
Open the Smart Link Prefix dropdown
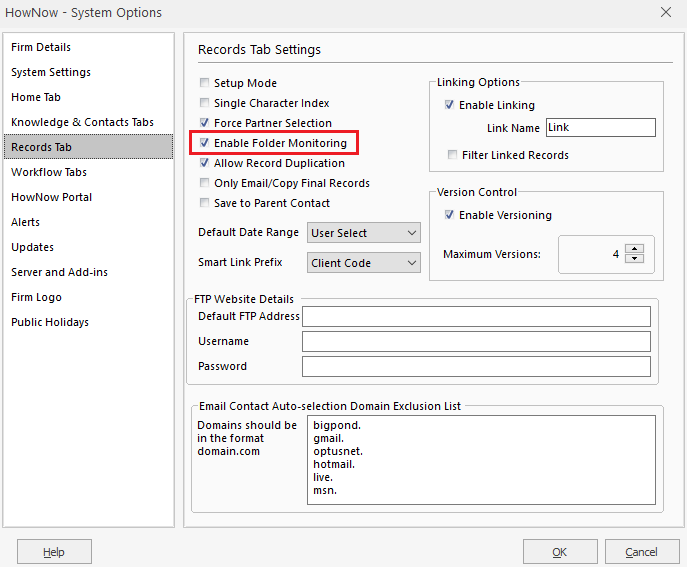coord(364,262)
